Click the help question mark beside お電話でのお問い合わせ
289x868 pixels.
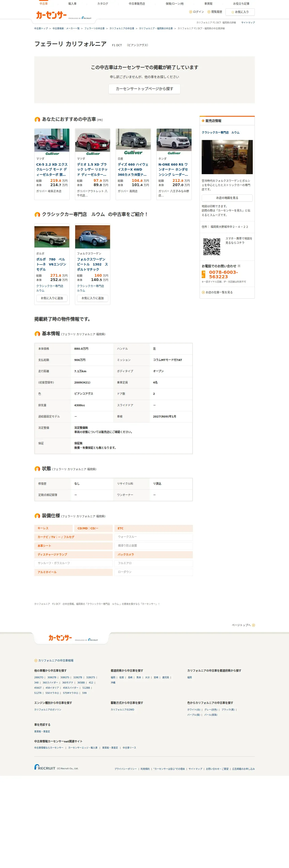pyautogui.click(x=239, y=266)
